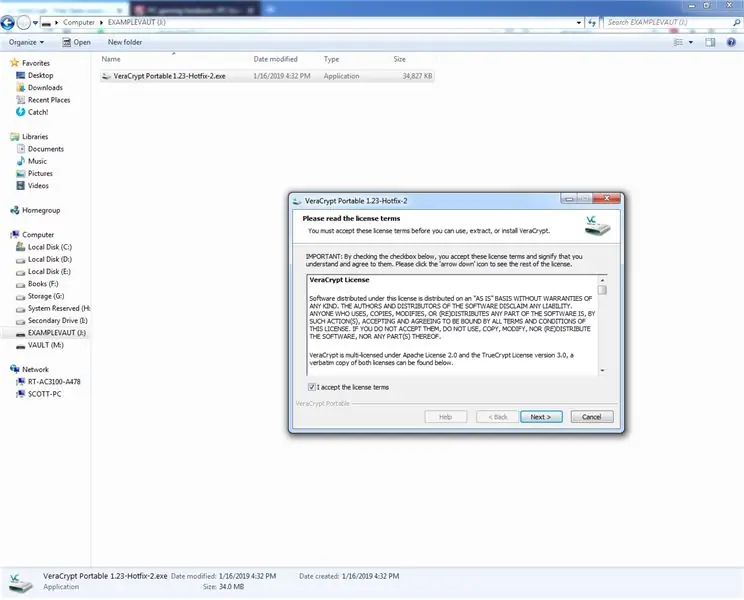Toggle the preview pane icon

coord(710,43)
